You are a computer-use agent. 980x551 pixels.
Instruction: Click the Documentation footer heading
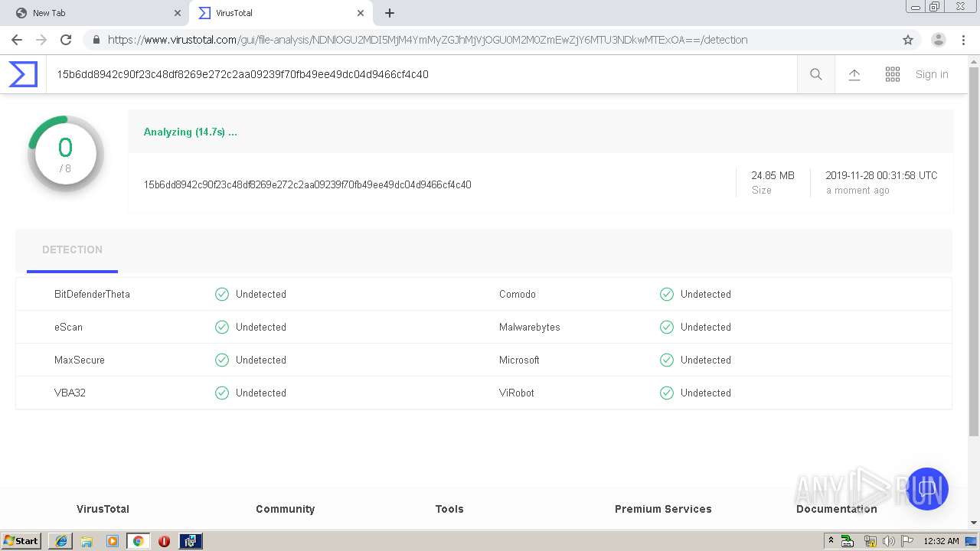[x=836, y=509]
